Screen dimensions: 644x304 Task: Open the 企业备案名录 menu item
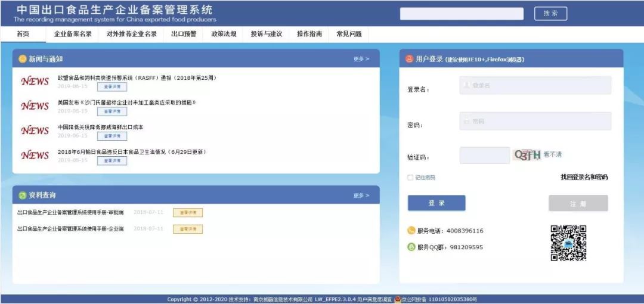coord(73,34)
